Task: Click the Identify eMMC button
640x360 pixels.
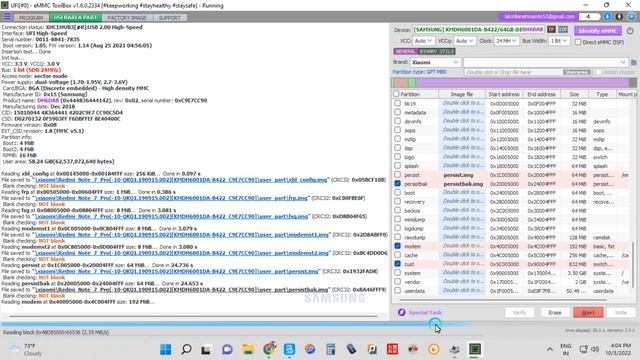Action: 598,31
